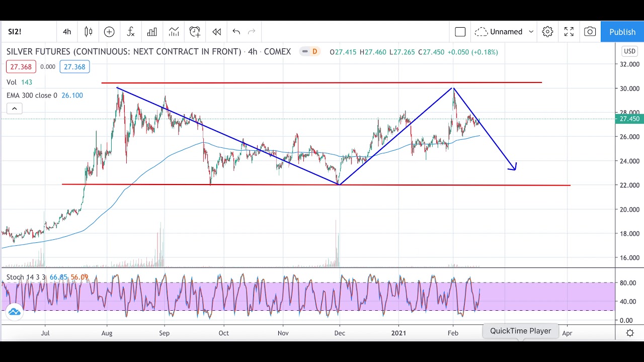
Task: Click the TradingView logo in the Stoch pane
Action: [x=14, y=312]
